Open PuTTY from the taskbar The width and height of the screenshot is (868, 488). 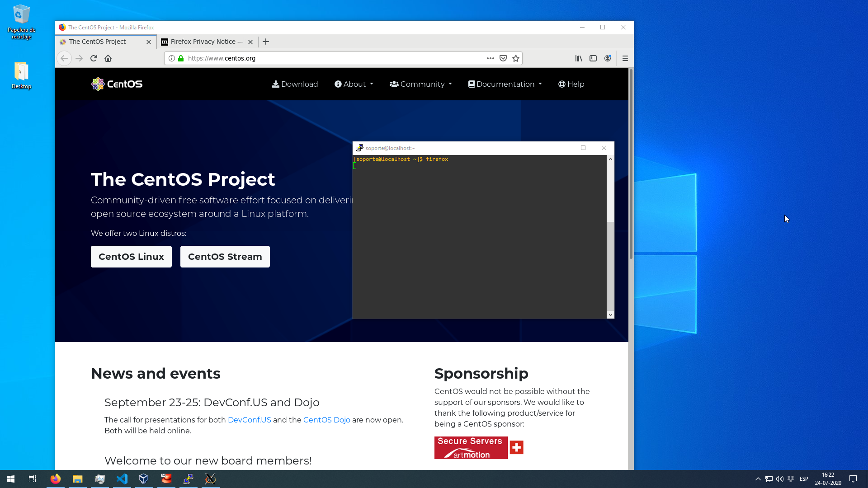click(x=188, y=479)
